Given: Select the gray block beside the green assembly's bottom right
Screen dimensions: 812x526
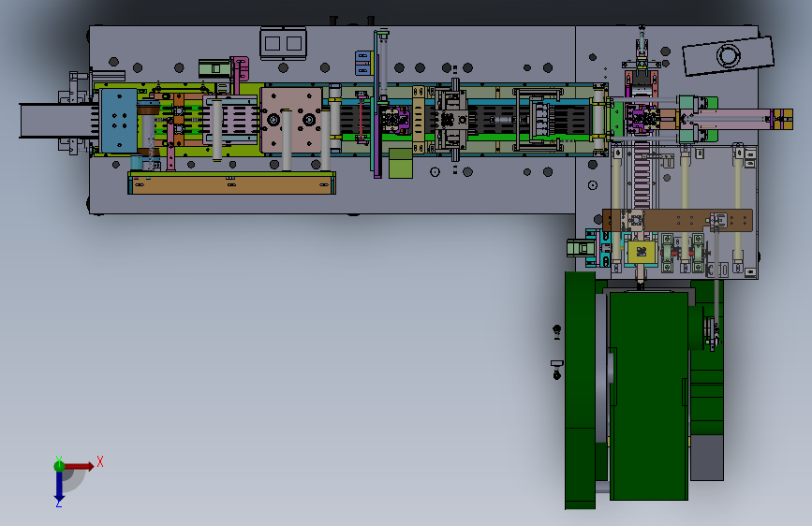Looking at the screenshot, I should click(x=707, y=458).
